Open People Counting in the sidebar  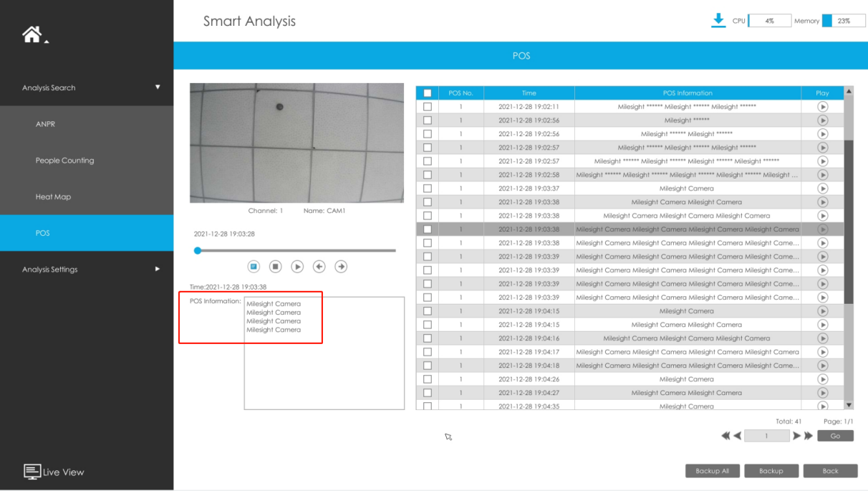click(x=87, y=161)
